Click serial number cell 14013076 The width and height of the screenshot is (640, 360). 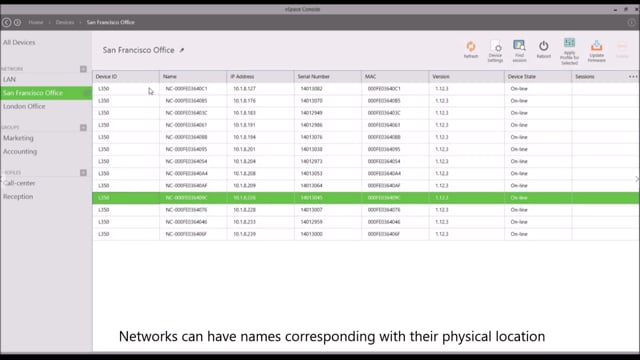coord(311,137)
